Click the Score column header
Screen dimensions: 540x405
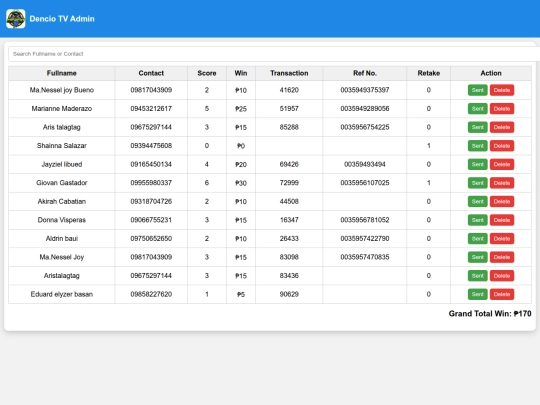pos(207,73)
